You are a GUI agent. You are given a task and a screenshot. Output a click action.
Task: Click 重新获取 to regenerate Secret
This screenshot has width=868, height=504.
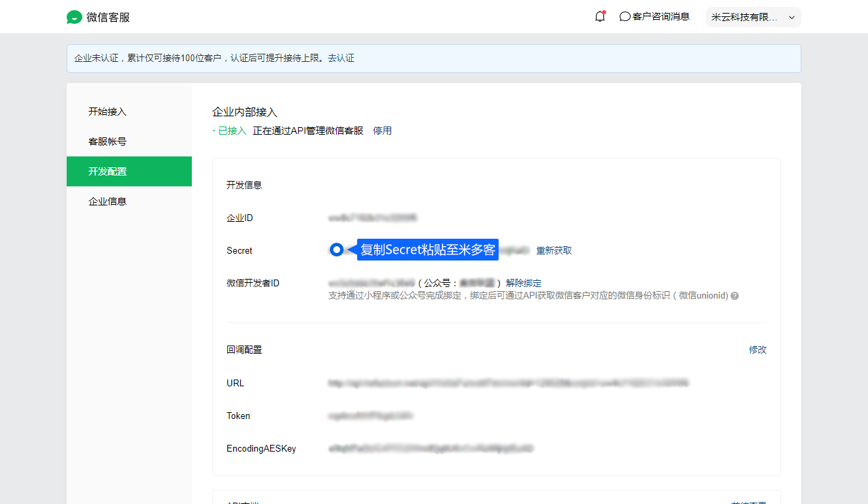tap(554, 250)
